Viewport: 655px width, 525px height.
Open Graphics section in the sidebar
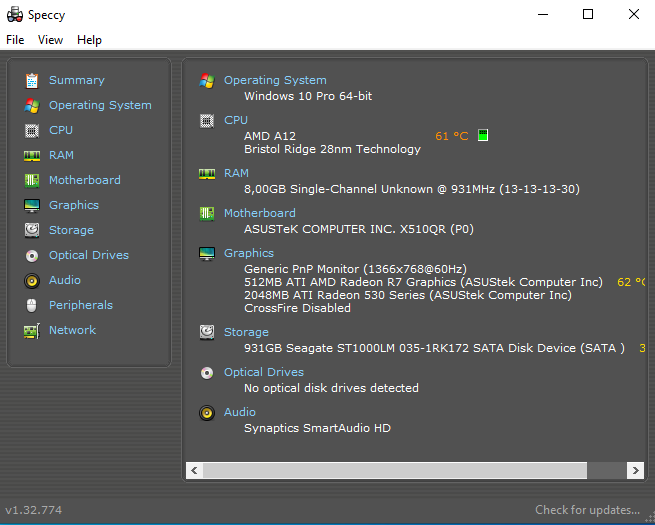74,205
